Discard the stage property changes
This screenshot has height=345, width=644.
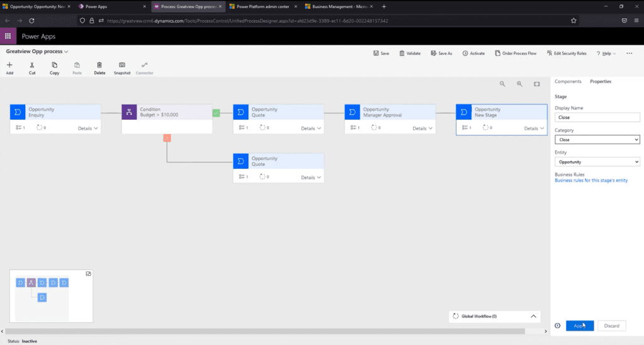611,325
